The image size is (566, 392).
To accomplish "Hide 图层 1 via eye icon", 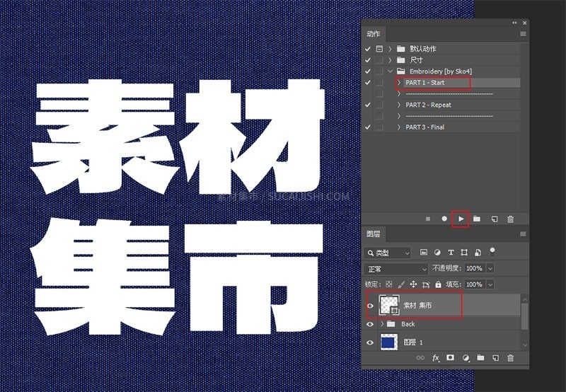I will pos(370,342).
